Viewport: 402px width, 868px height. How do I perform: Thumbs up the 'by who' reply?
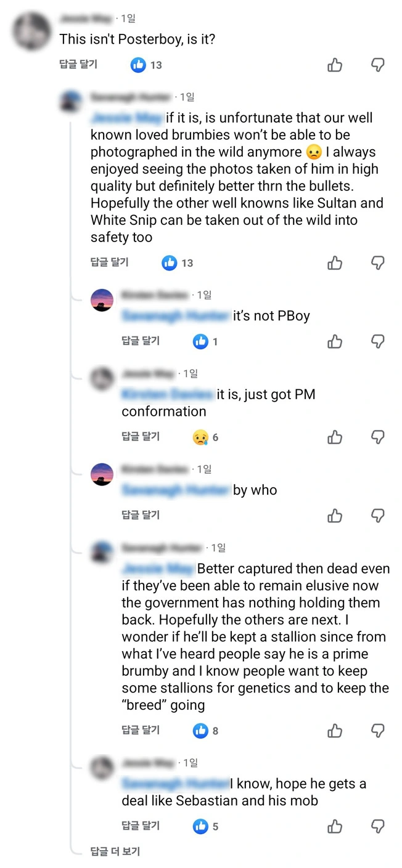[x=335, y=516]
